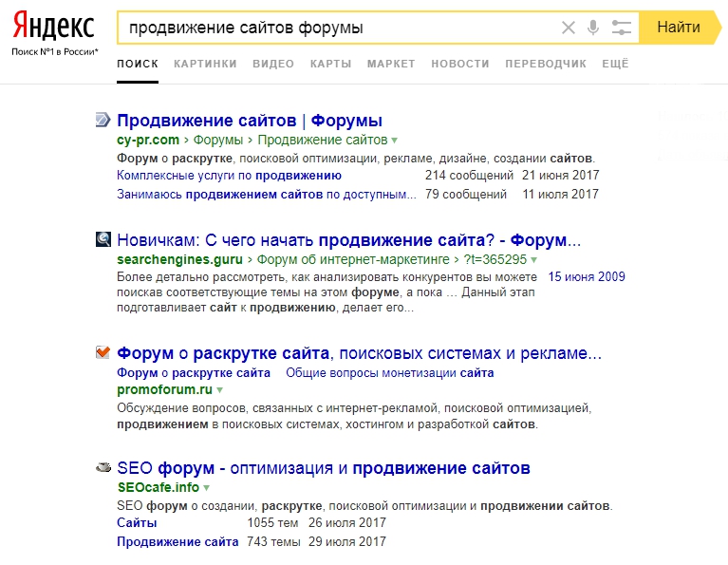The image size is (728, 565).
Task: Switch to the Видео tab
Action: [x=273, y=64]
